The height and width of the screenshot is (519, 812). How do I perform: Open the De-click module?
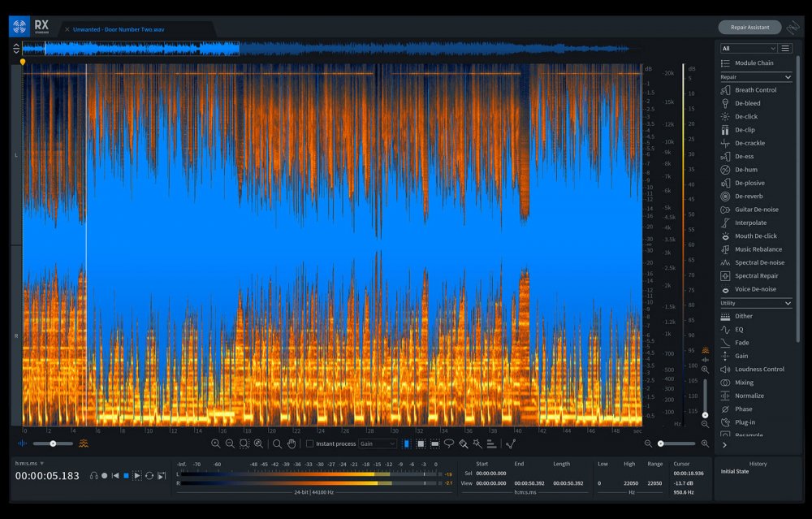click(739, 116)
